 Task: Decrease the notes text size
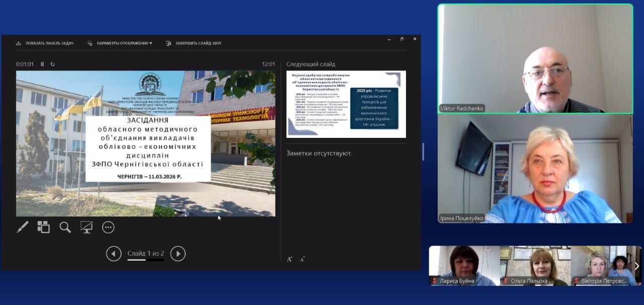(x=302, y=259)
